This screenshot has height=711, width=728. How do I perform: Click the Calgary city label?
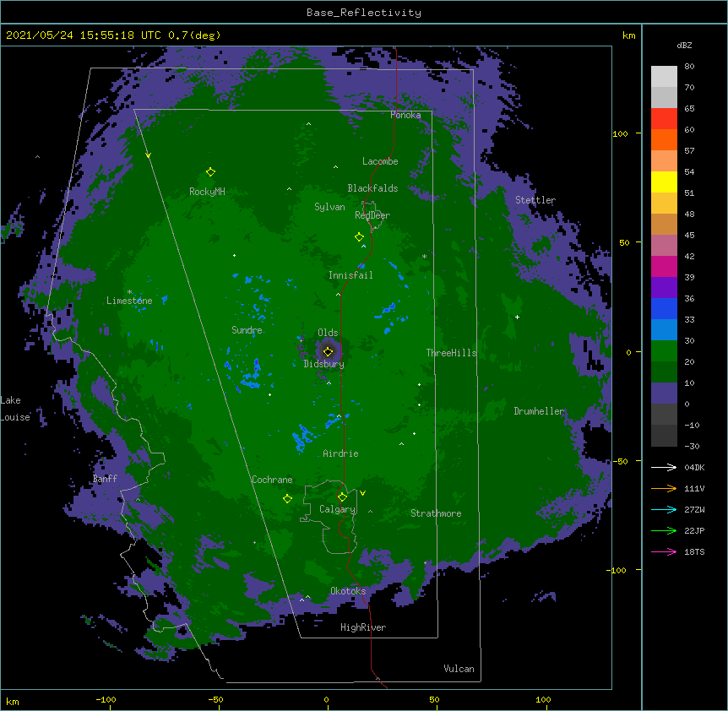coord(338,509)
